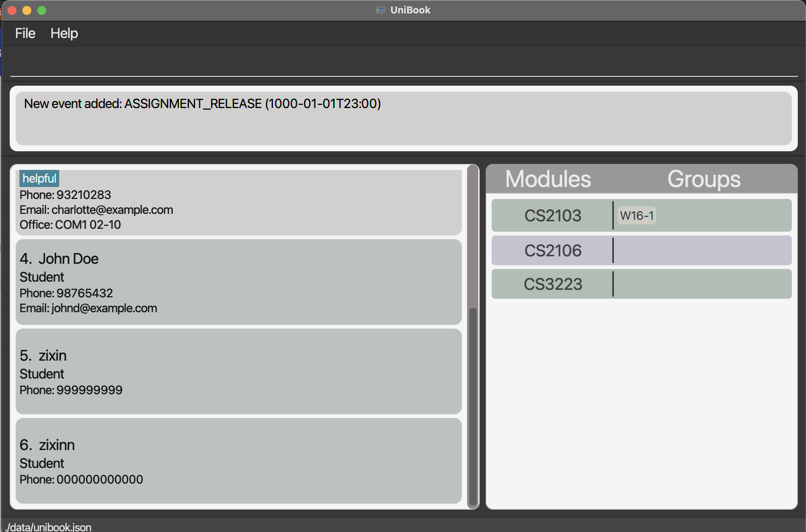
Task: Select the zixinn student card
Action: (x=238, y=461)
